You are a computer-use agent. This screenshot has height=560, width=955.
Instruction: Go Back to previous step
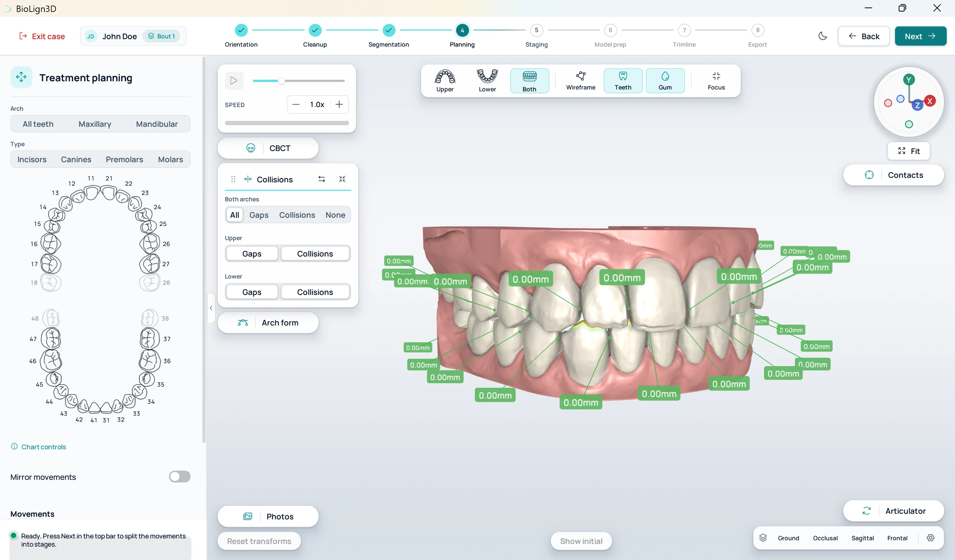(x=864, y=36)
